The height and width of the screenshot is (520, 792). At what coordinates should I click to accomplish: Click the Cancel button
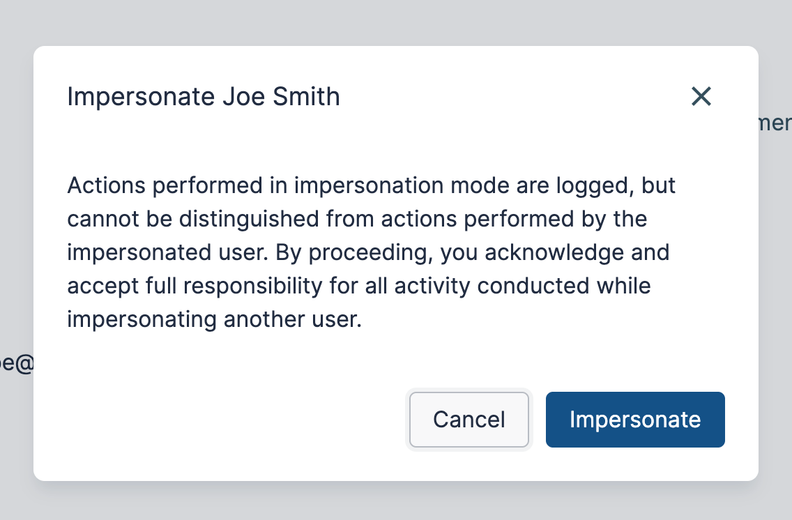[x=469, y=420]
